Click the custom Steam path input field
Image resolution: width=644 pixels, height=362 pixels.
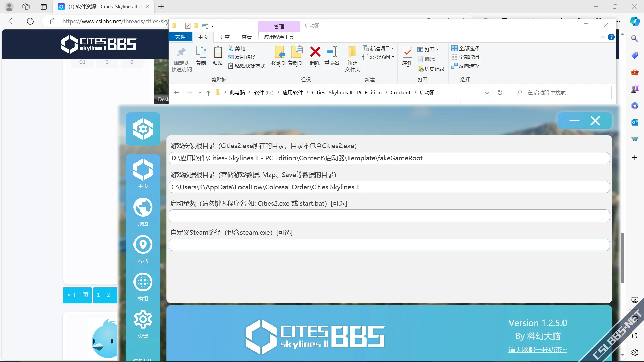pyautogui.click(x=389, y=245)
